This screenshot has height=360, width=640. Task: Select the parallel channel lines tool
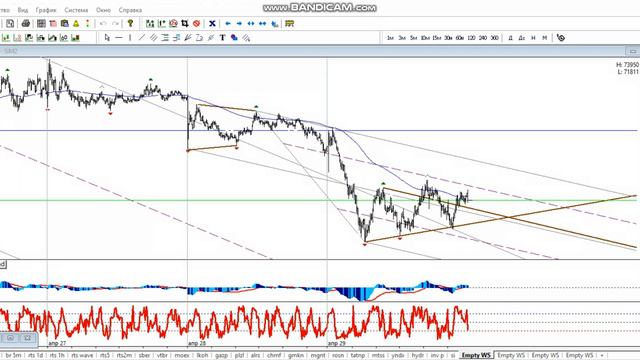point(153,38)
